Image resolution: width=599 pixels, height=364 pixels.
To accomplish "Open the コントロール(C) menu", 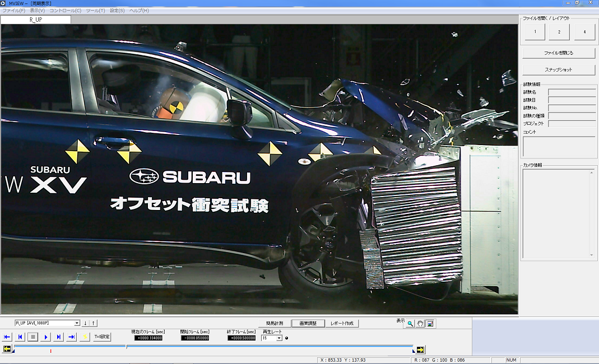I will click(x=66, y=11).
